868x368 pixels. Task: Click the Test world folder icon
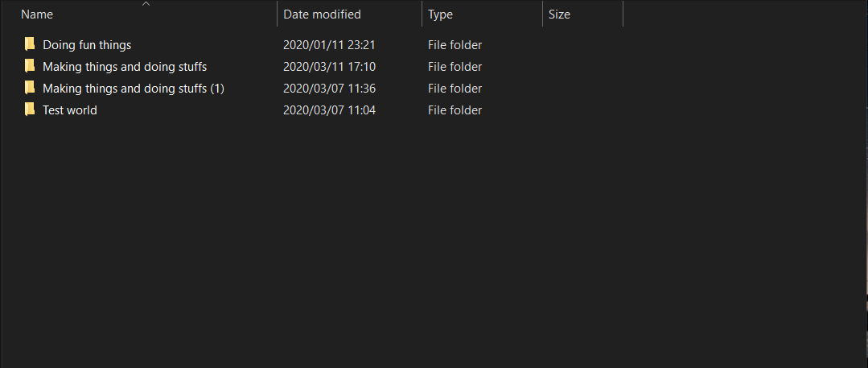[30, 110]
